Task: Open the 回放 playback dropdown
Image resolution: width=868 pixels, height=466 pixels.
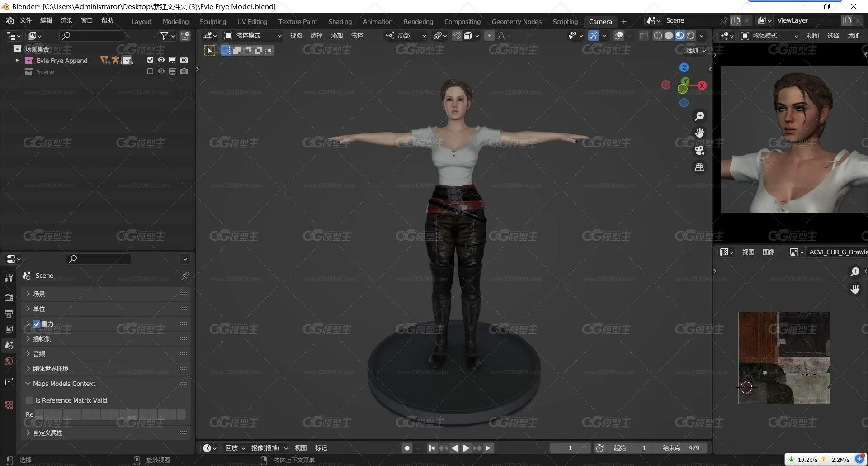Action: coord(235,448)
